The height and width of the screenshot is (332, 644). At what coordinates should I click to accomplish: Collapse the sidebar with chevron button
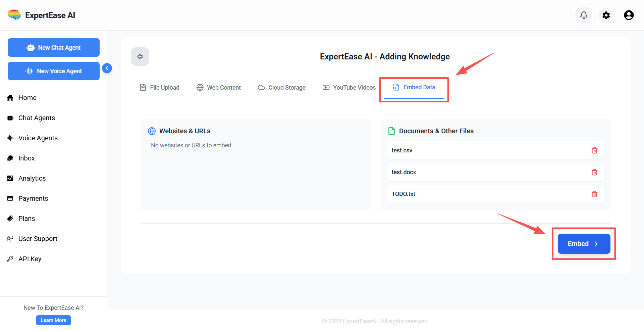click(107, 68)
